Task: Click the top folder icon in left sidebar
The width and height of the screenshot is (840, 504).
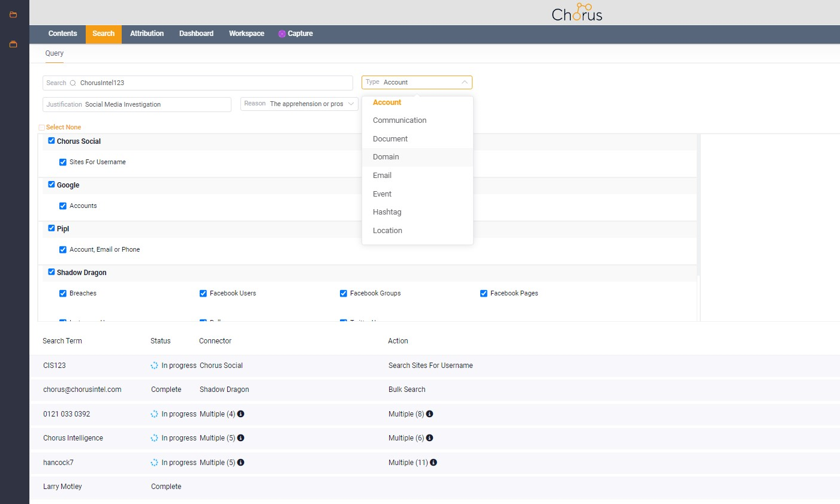Action: 13,14
